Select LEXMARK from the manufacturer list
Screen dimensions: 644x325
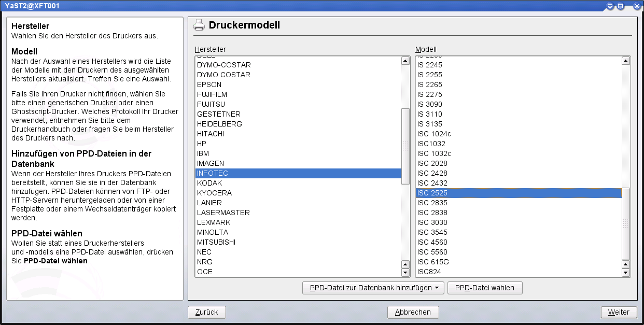click(x=214, y=222)
